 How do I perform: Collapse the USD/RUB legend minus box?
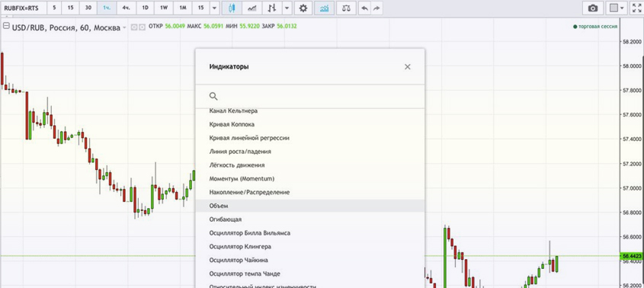click(x=6, y=26)
